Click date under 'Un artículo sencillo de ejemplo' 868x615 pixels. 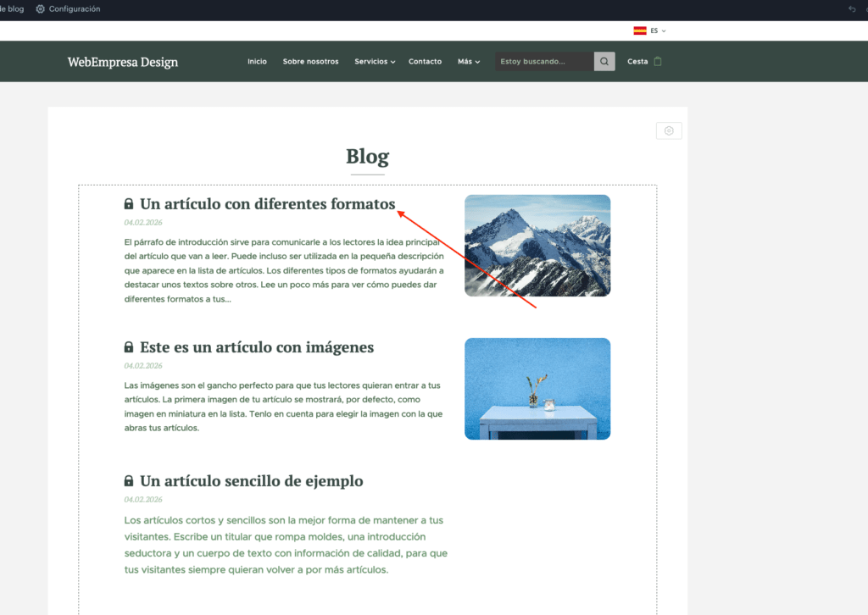pyautogui.click(x=142, y=500)
